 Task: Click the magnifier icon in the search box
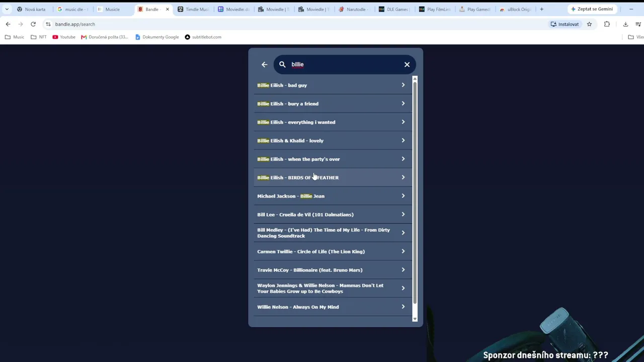click(x=282, y=64)
